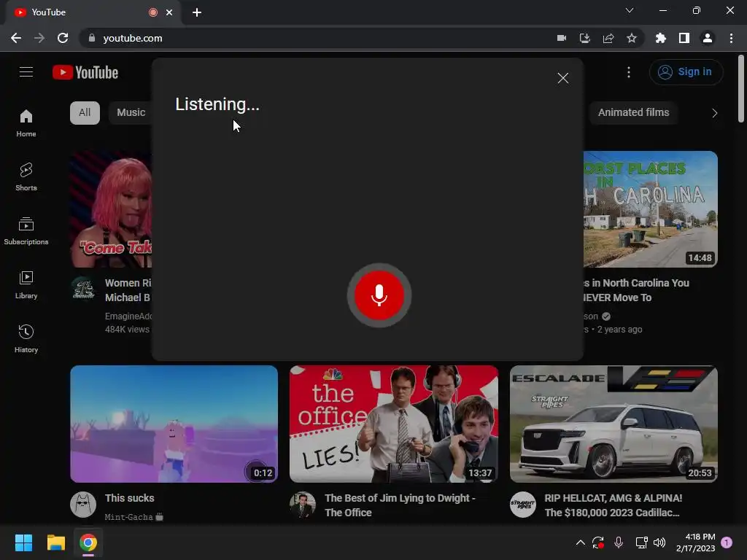Open the volume tray icon
This screenshot has width=747, height=560.
659,542
